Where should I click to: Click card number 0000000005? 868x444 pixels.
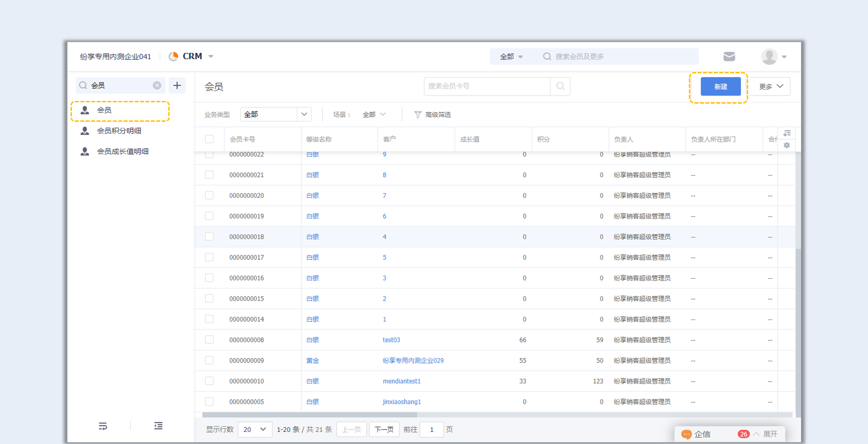click(247, 402)
